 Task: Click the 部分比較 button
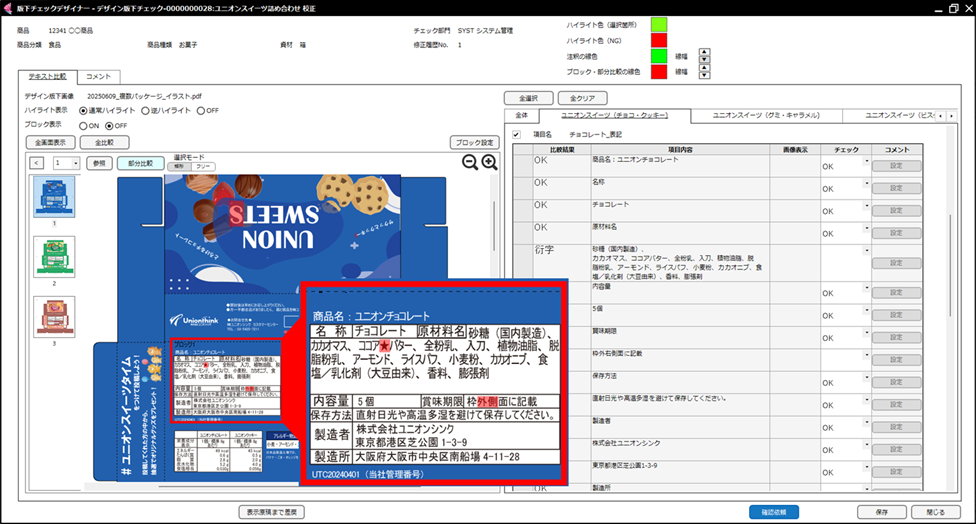pos(141,163)
